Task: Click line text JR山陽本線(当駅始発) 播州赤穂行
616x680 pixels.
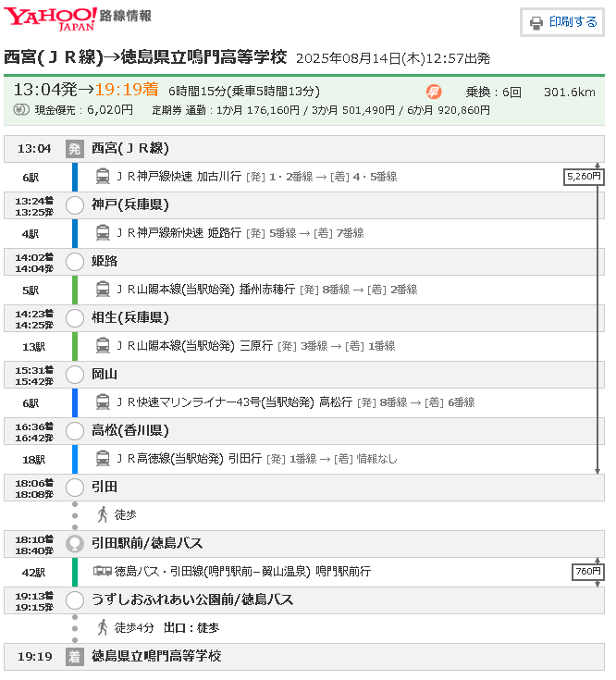Action: pyautogui.click(x=205, y=290)
